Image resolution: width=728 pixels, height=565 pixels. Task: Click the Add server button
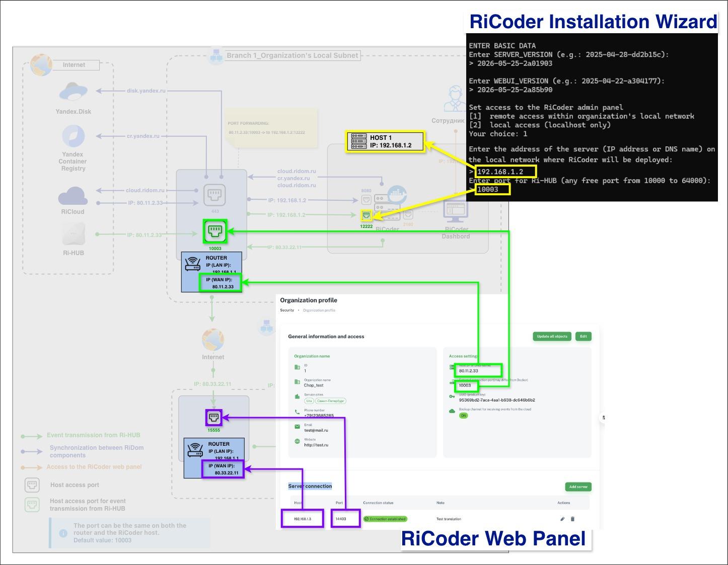578,487
